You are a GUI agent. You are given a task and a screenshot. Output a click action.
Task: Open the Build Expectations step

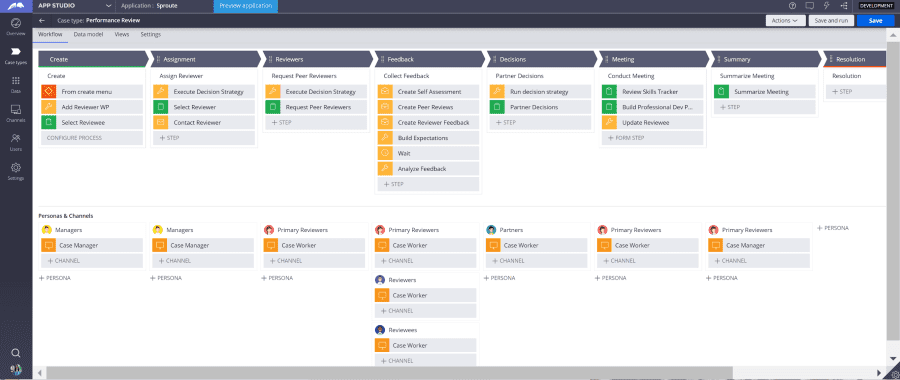(428, 138)
